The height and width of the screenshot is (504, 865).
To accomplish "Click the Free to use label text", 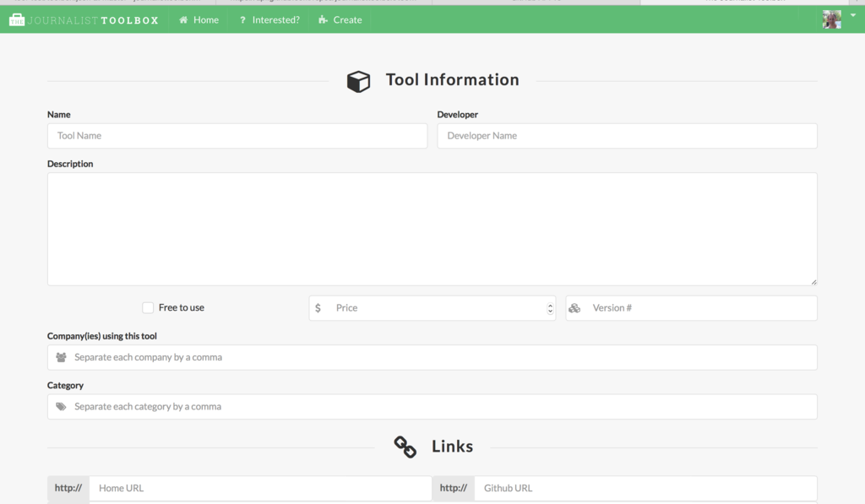I will coord(182,307).
